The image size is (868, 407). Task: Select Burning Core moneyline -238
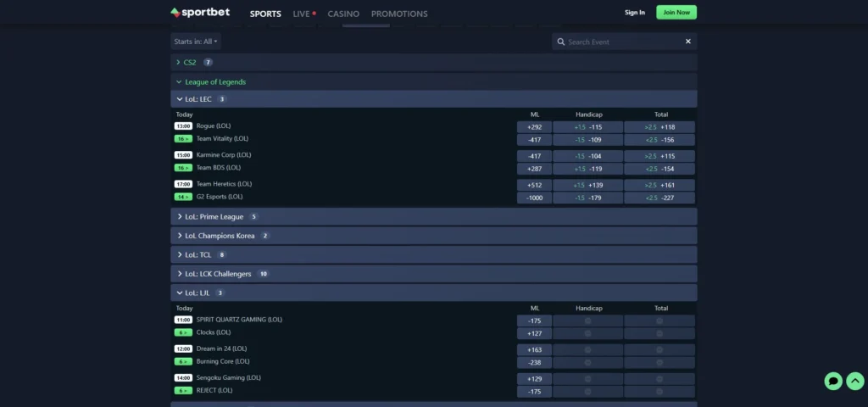(x=534, y=363)
